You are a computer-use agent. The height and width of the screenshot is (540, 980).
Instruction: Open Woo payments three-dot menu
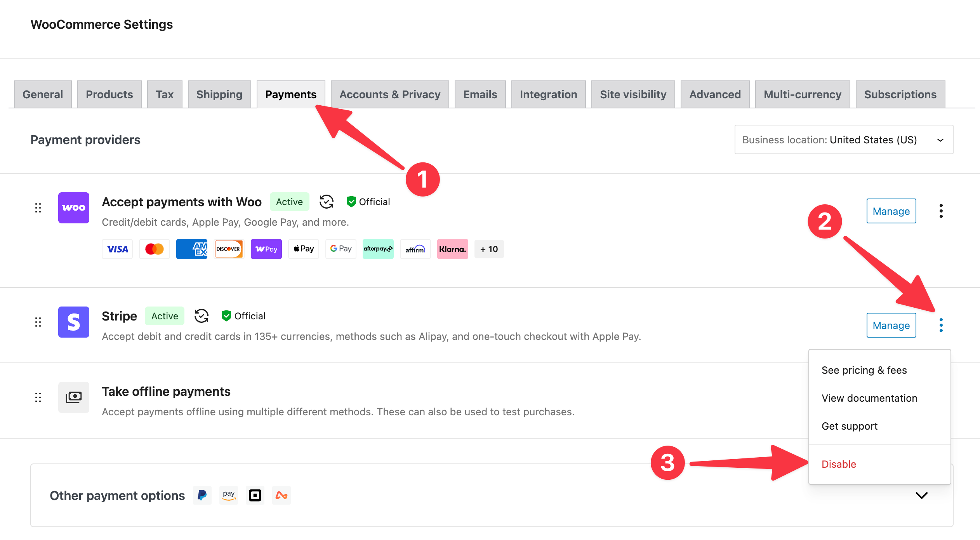941,211
